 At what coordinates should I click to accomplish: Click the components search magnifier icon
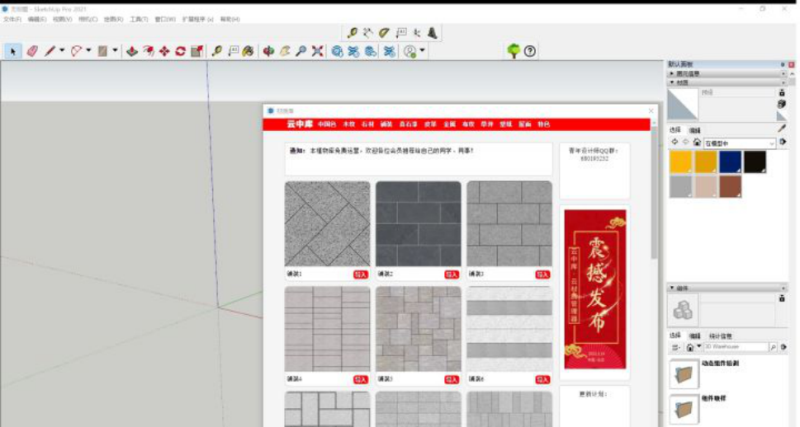[x=773, y=347]
